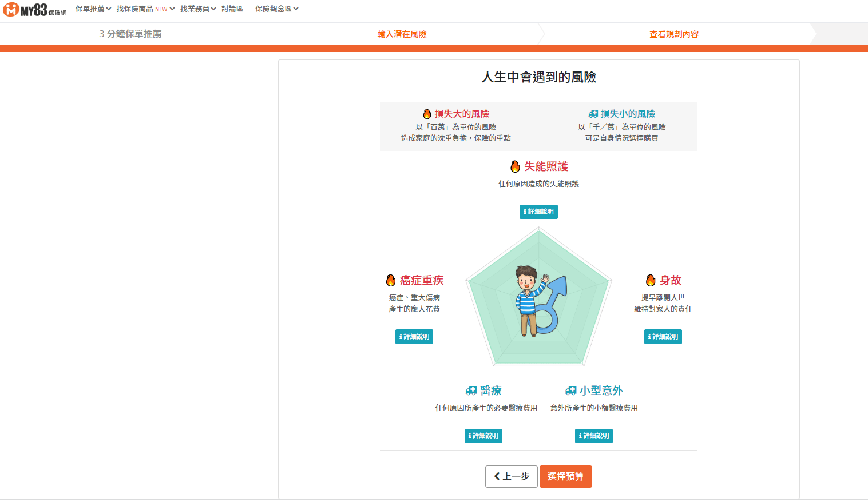The height and width of the screenshot is (502, 868).
Task: Expand the 保險觀念區 menu
Action: pos(277,9)
